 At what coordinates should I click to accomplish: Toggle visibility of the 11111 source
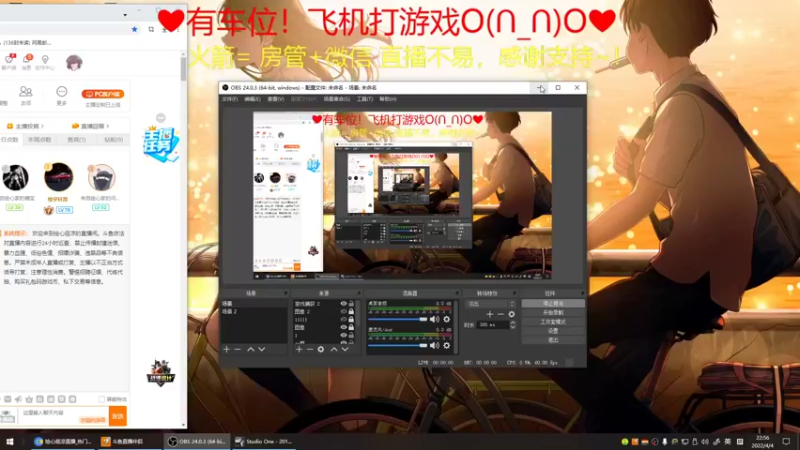(343, 319)
